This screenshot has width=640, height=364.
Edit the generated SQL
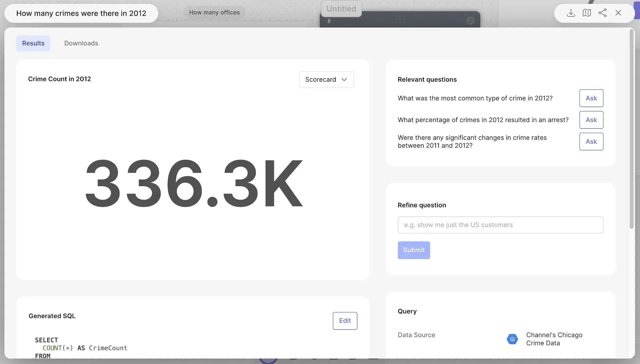[x=345, y=321]
